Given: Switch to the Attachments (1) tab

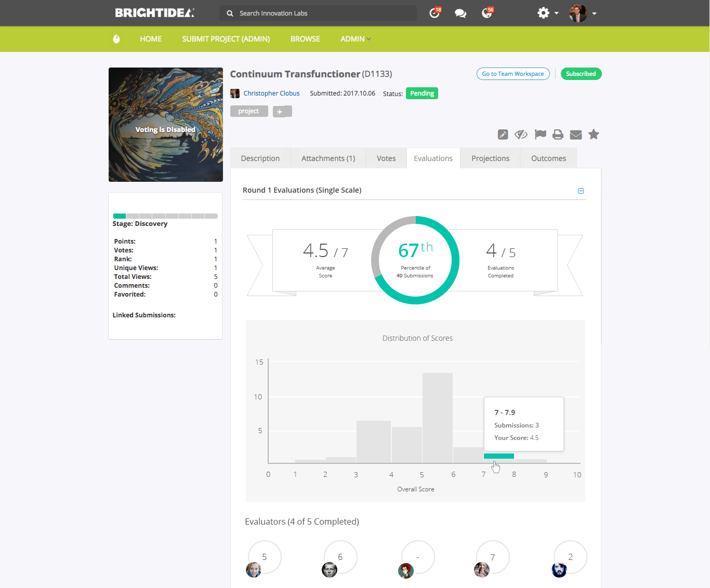Looking at the screenshot, I should pos(328,158).
